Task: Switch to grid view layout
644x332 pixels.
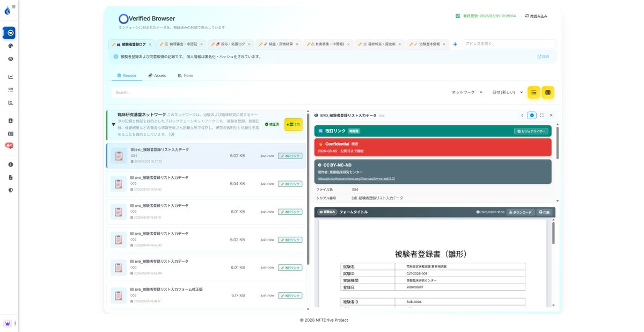Action: pos(548,92)
